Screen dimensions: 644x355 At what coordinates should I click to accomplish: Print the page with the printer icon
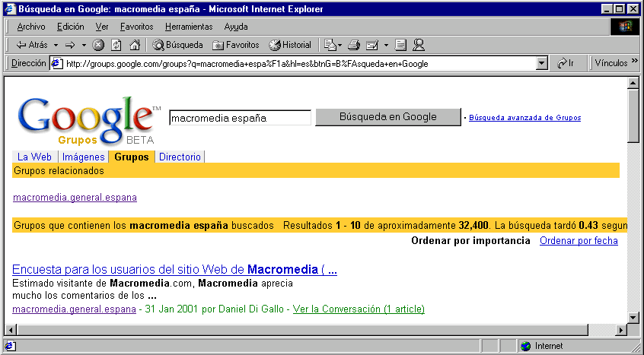[354, 45]
